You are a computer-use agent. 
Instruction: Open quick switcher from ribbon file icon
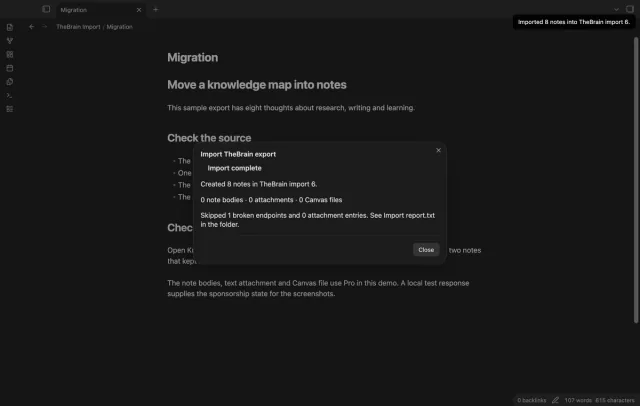click(10, 27)
